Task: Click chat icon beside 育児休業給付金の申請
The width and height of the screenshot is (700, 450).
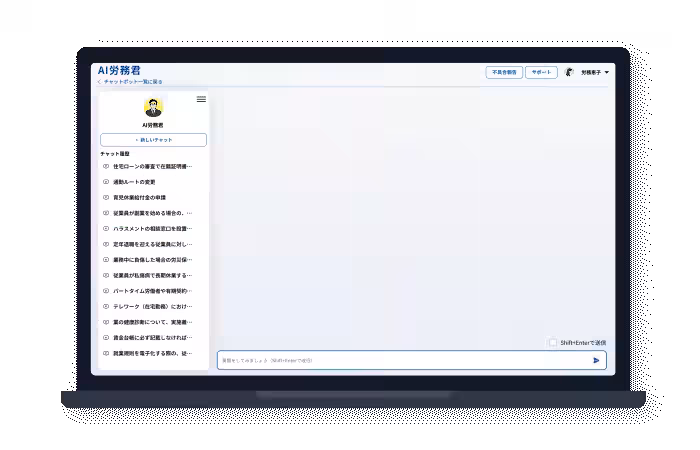Action: [106, 197]
